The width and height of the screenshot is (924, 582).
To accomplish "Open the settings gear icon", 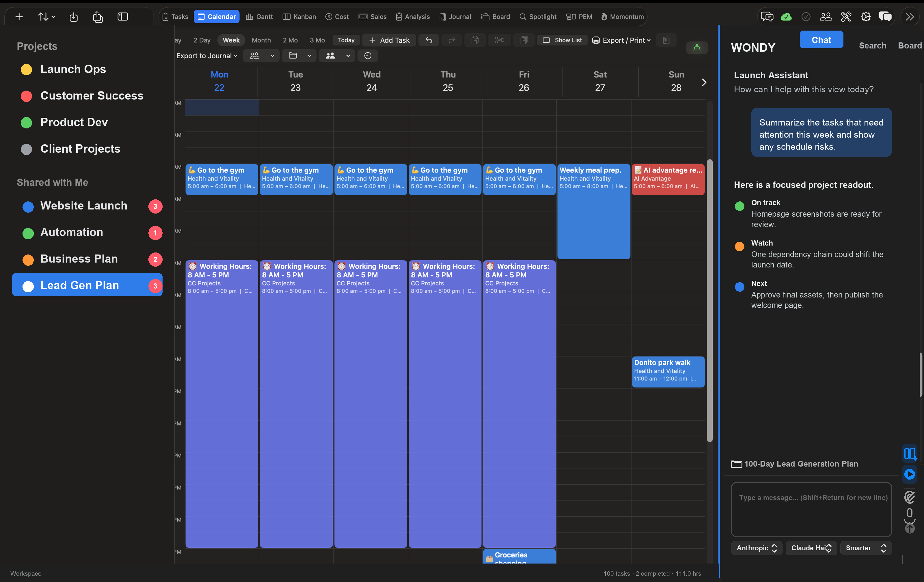I will [x=866, y=16].
